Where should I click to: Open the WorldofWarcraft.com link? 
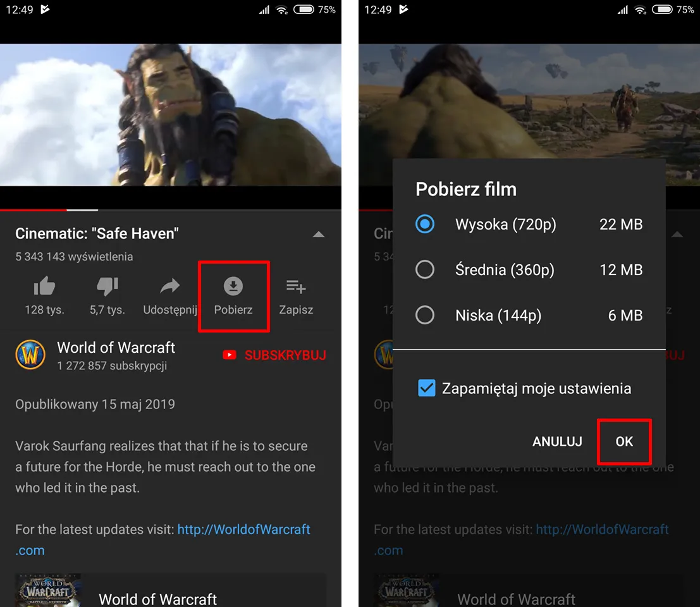coord(244,529)
